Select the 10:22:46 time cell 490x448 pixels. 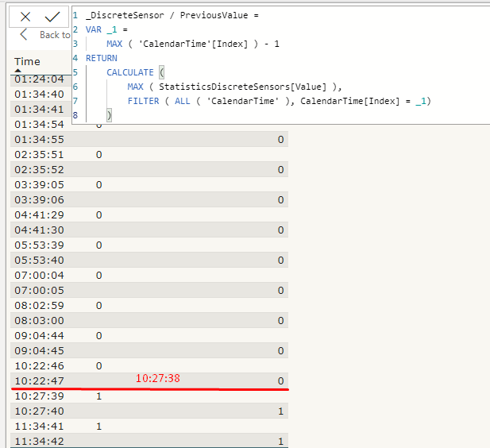(39, 365)
